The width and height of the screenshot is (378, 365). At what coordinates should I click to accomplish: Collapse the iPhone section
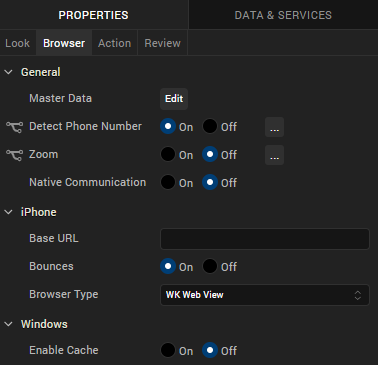coord(9,212)
